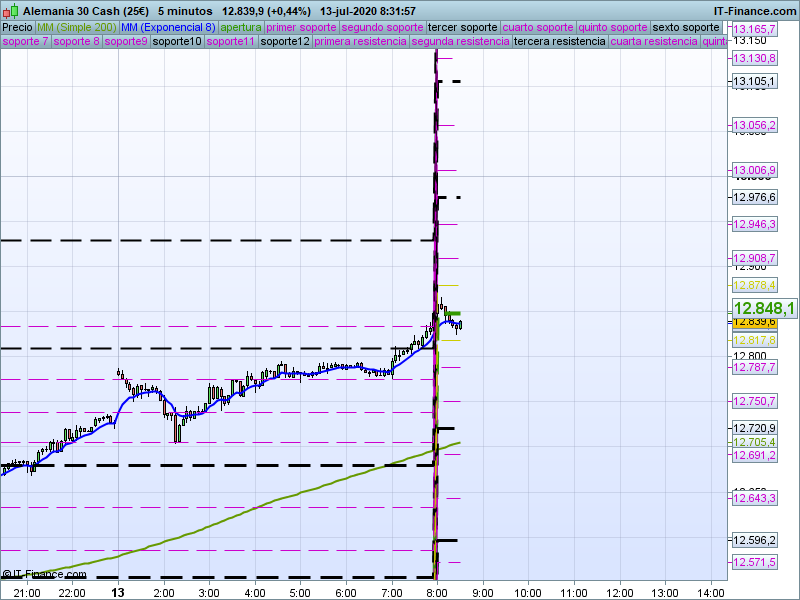Click the yellow 12.878,4 price tag
800x600 pixels.
[754, 285]
